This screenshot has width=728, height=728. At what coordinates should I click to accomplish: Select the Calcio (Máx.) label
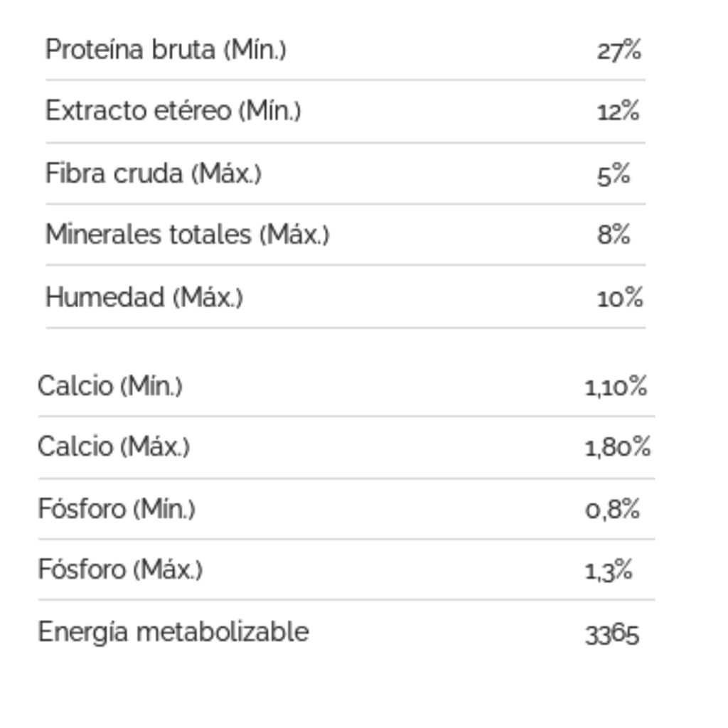(x=114, y=447)
